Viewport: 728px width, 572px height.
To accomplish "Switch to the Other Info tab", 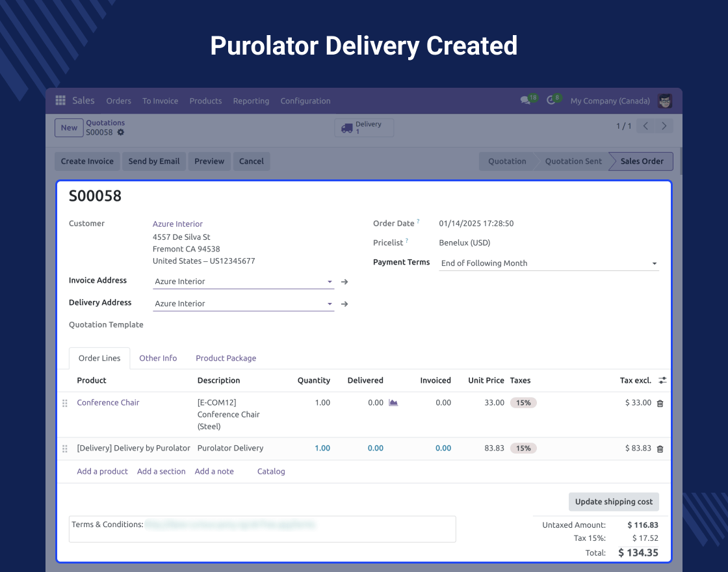I will tap(158, 358).
